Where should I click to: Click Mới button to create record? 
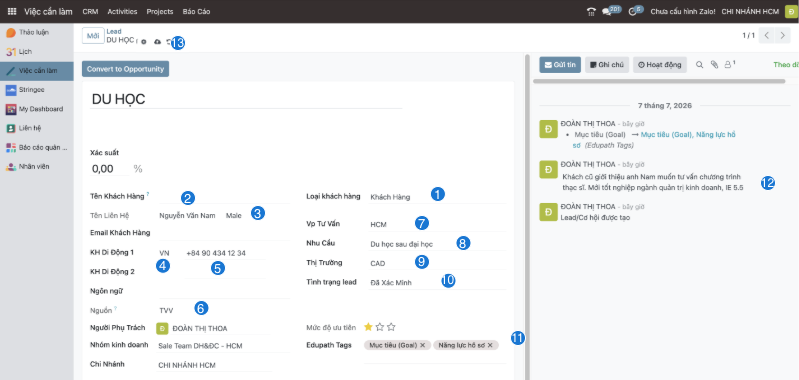tap(93, 36)
